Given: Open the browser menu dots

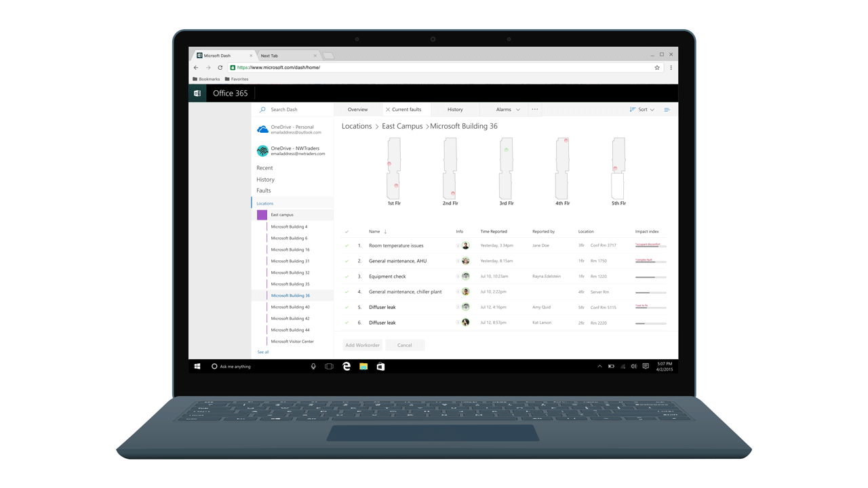Looking at the screenshot, I should point(671,68).
